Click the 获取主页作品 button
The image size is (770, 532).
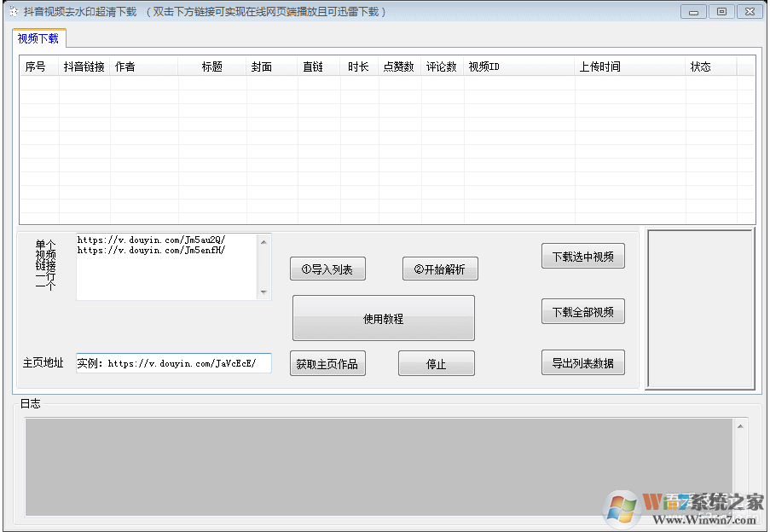click(327, 362)
